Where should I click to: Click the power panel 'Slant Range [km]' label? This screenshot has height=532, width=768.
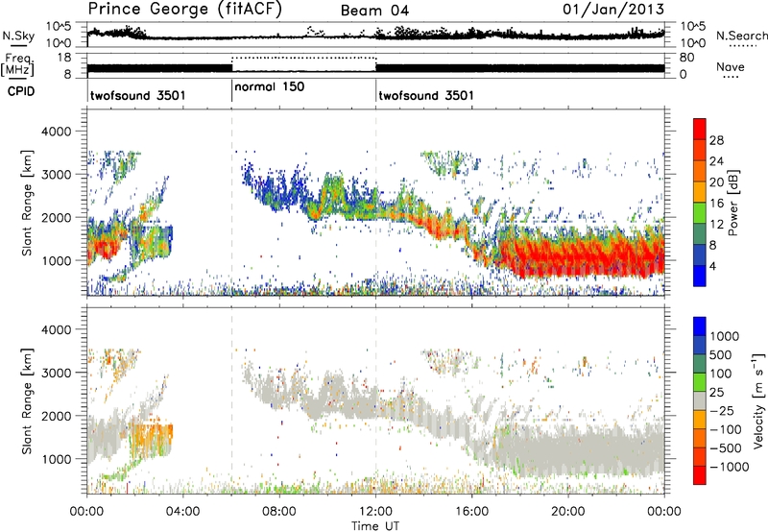tap(27, 203)
